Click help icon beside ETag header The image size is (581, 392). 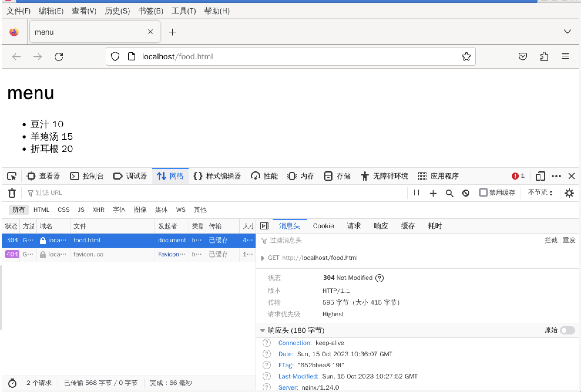tap(266, 365)
